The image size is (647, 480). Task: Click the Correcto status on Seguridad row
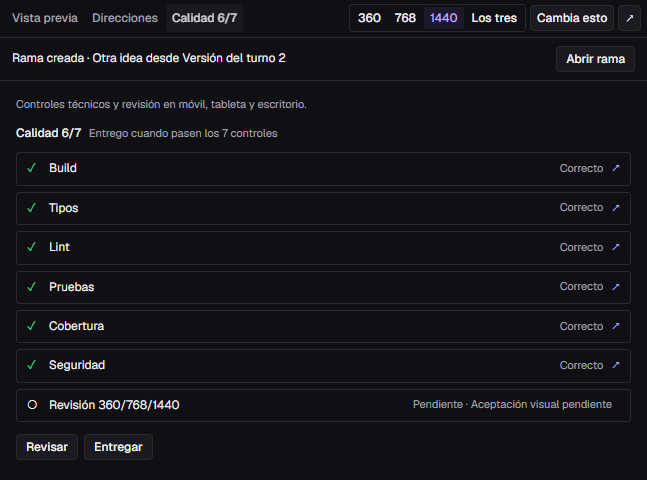pos(581,365)
